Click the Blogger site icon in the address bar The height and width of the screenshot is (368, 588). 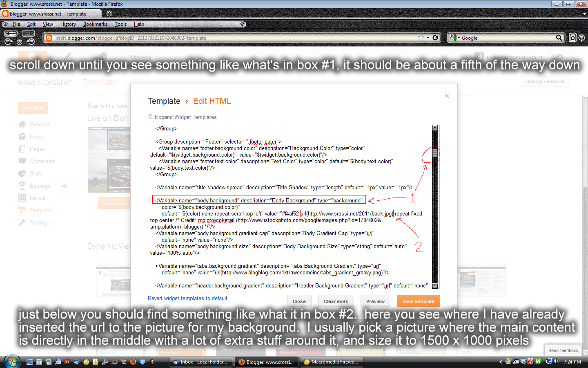point(49,38)
